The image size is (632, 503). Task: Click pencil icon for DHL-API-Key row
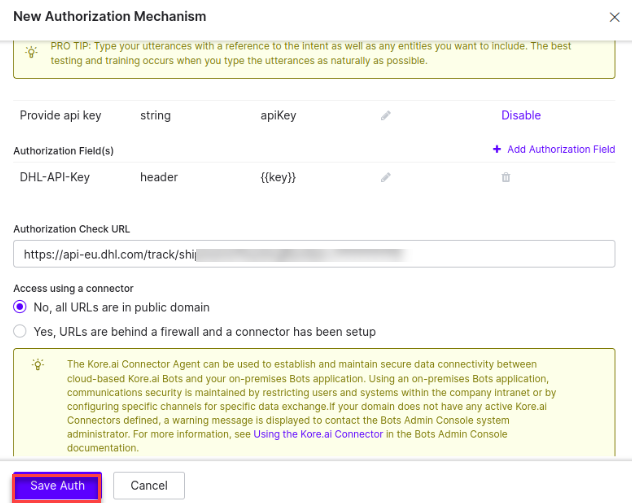(x=386, y=177)
